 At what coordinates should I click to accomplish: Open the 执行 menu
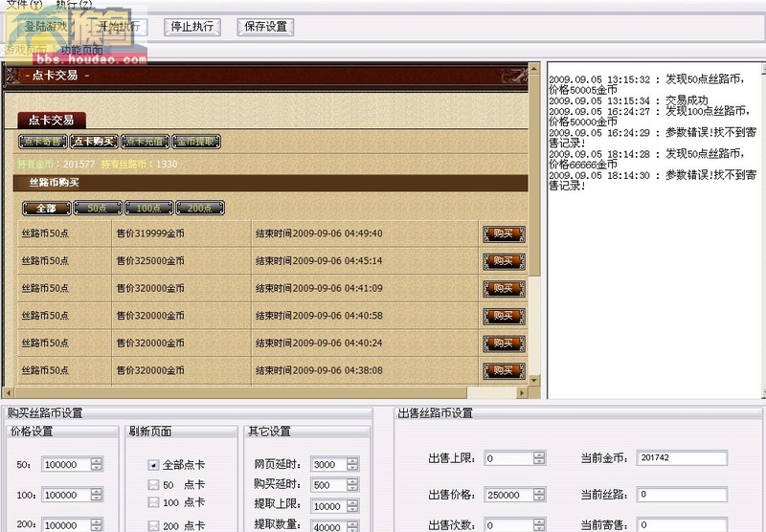pyautogui.click(x=74, y=5)
